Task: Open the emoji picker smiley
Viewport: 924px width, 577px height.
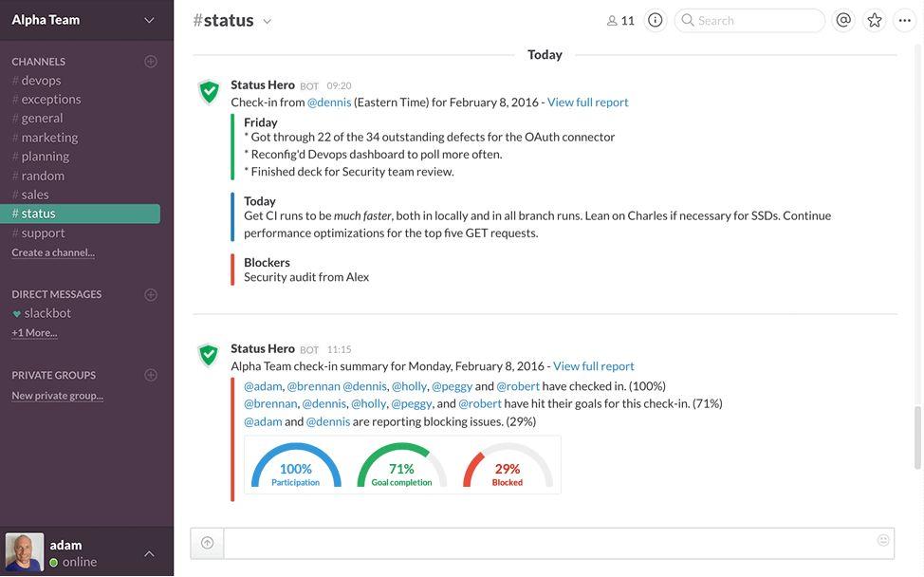Action: 883,540
